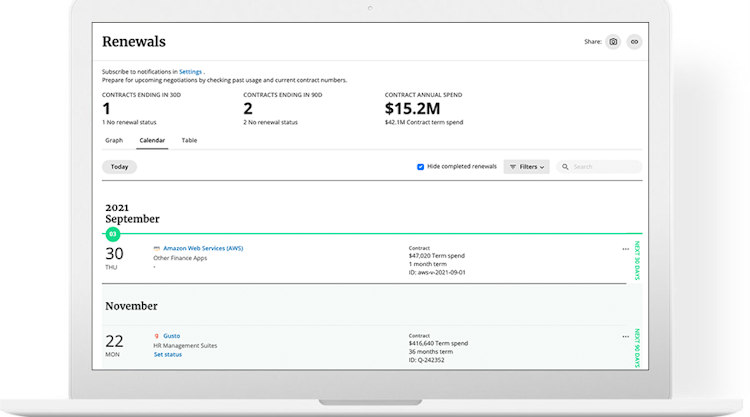
Task: Click the November month heading
Action: tap(132, 306)
